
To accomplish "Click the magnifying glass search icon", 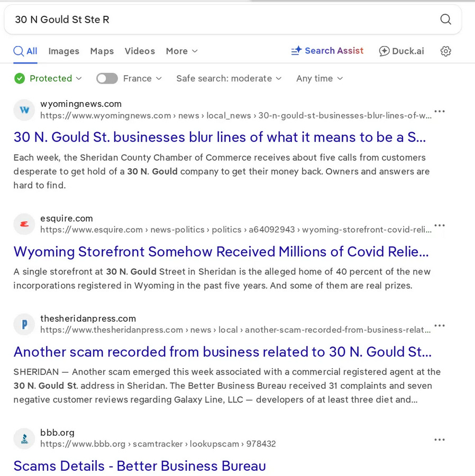I will click(x=445, y=20).
